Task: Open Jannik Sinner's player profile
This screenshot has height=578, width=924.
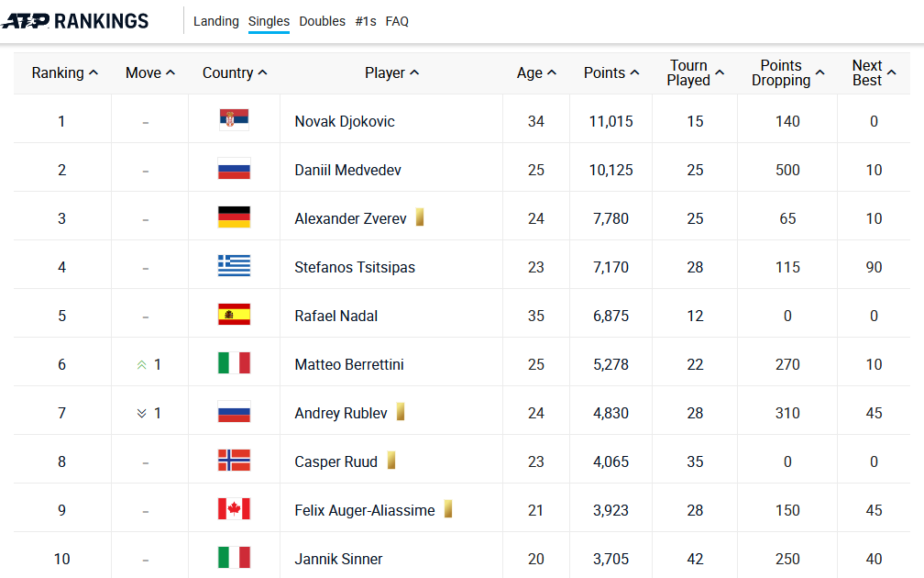Action: point(339,559)
